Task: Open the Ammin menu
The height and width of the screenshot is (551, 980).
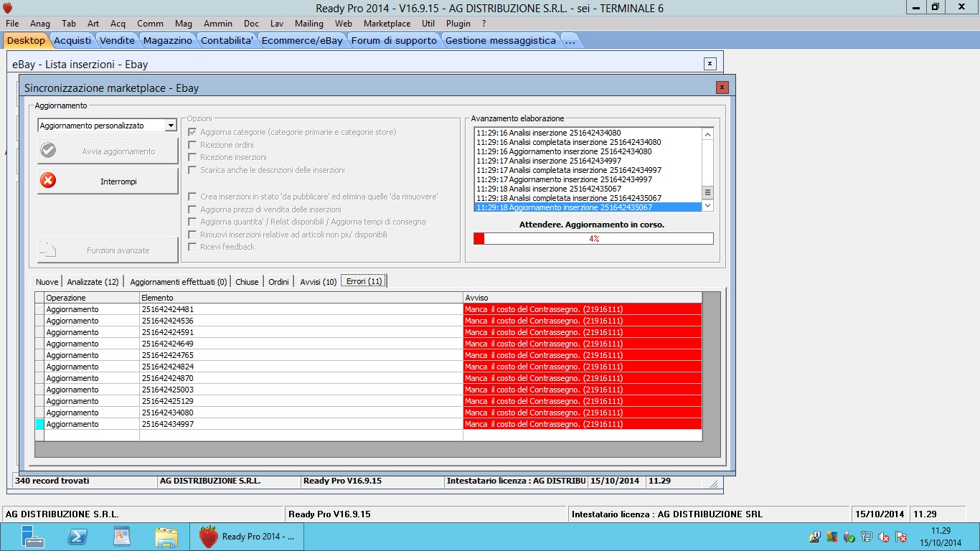Action: pyautogui.click(x=218, y=24)
